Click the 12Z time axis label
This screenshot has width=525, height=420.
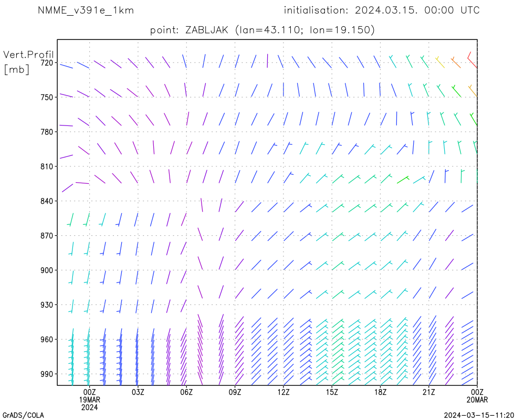(283, 392)
